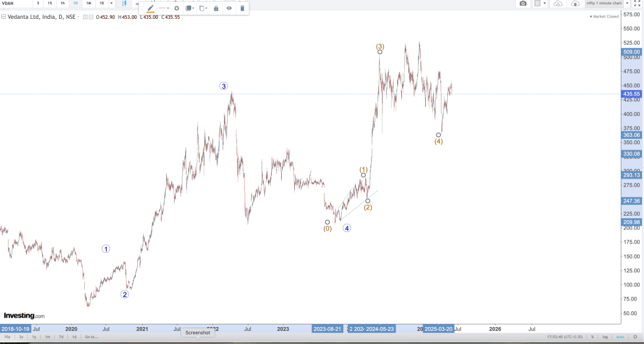Screen dimensions: 644x344
Task: Select the 1h interval
Action: [62, 3]
